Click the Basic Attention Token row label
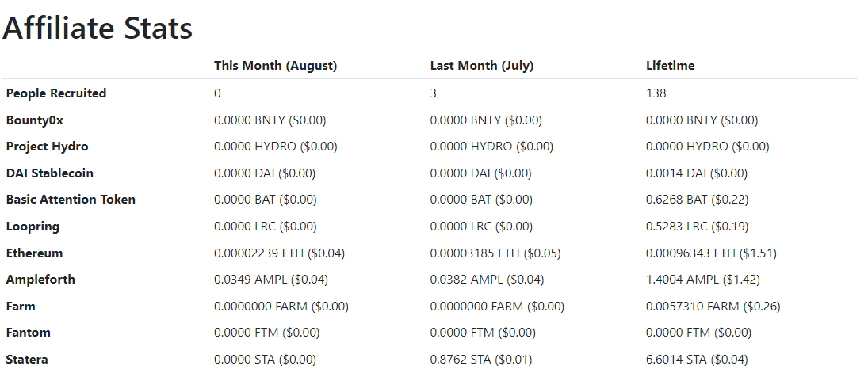Image resolution: width=868 pixels, height=377 pixels. coord(71,200)
